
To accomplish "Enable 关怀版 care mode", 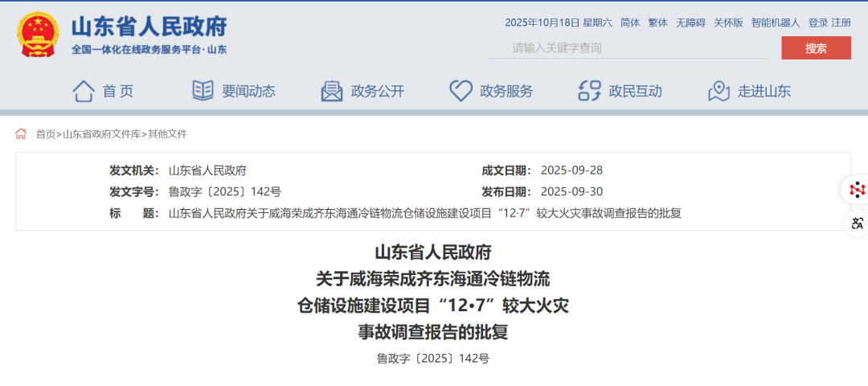I will point(728,23).
